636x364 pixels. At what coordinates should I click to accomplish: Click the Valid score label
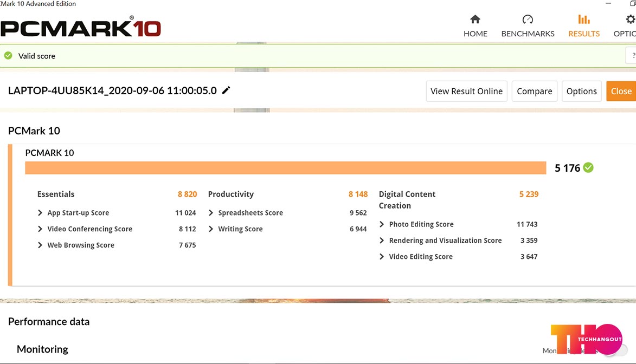[x=36, y=56]
